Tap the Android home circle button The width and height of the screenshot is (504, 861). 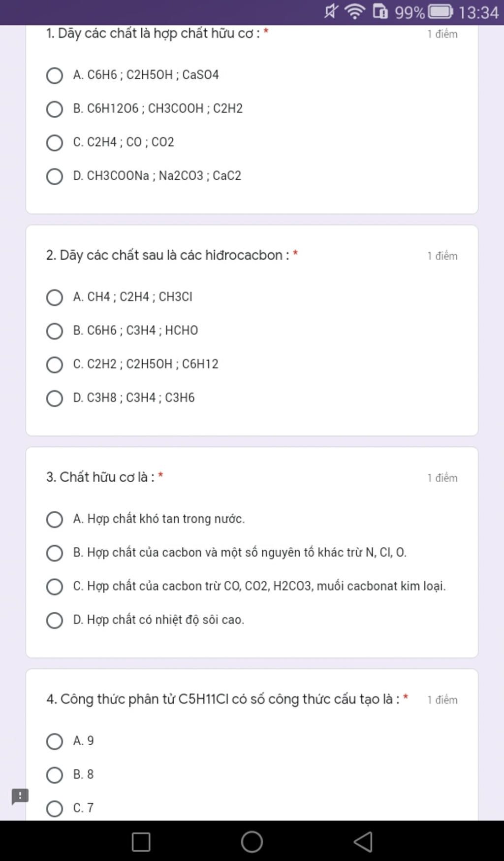coord(252,841)
